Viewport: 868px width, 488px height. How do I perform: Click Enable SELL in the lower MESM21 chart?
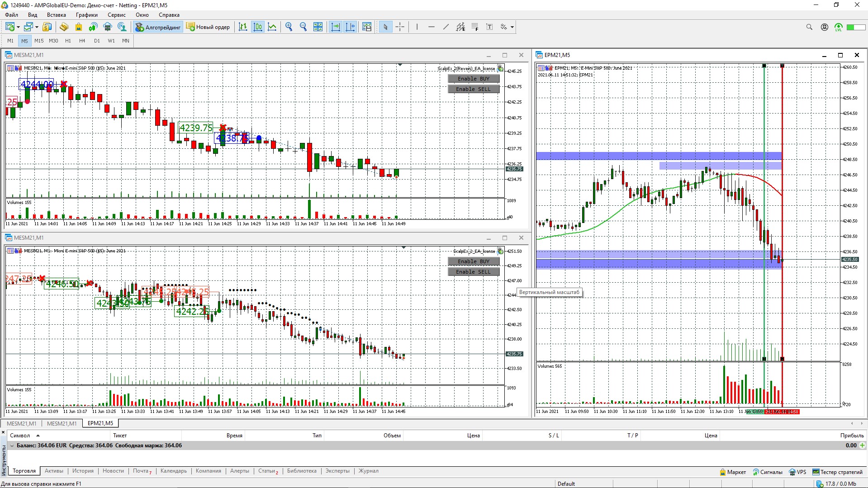click(x=474, y=272)
